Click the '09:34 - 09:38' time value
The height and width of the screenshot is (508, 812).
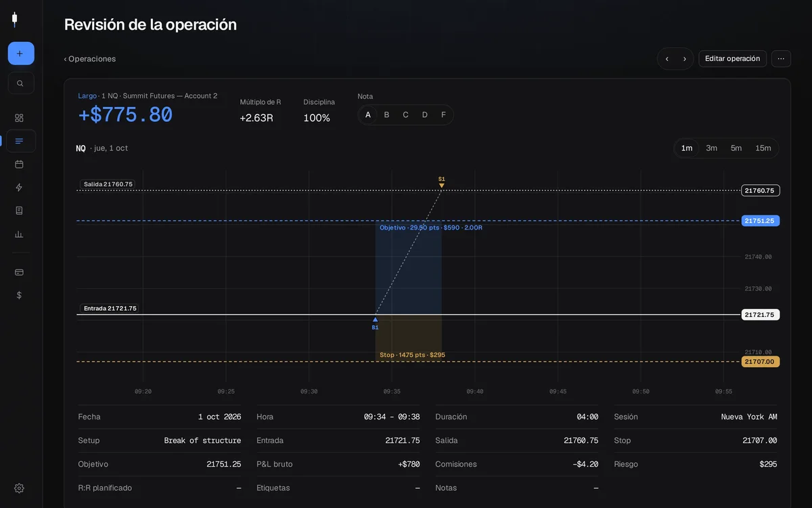point(392,417)
